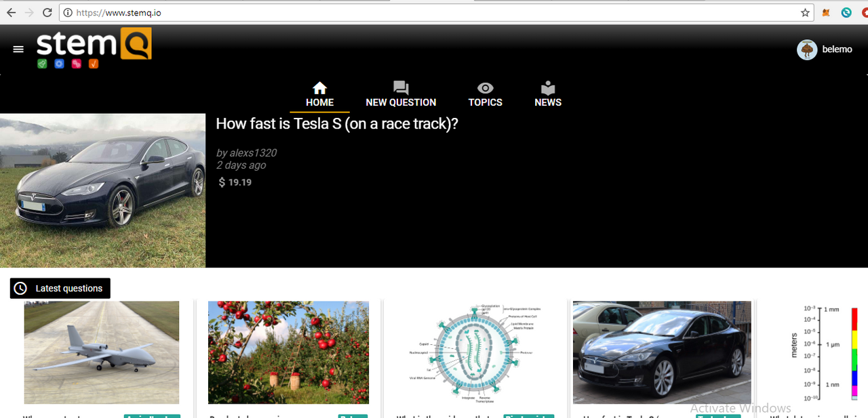Click the pink icon under stemQ logo
This screenshot has width=868, height=418.
tap(77, 64)
